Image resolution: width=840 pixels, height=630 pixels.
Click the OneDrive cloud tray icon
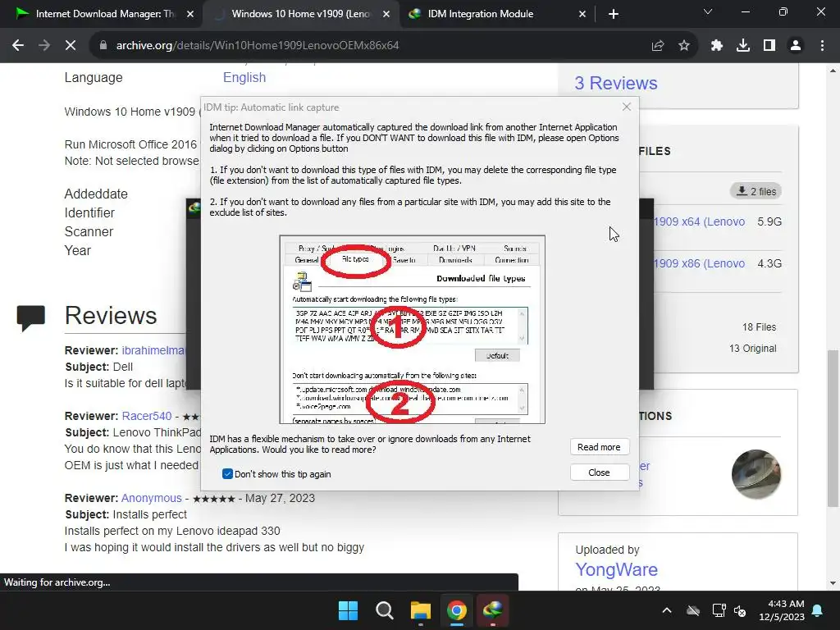coord(693,610)
